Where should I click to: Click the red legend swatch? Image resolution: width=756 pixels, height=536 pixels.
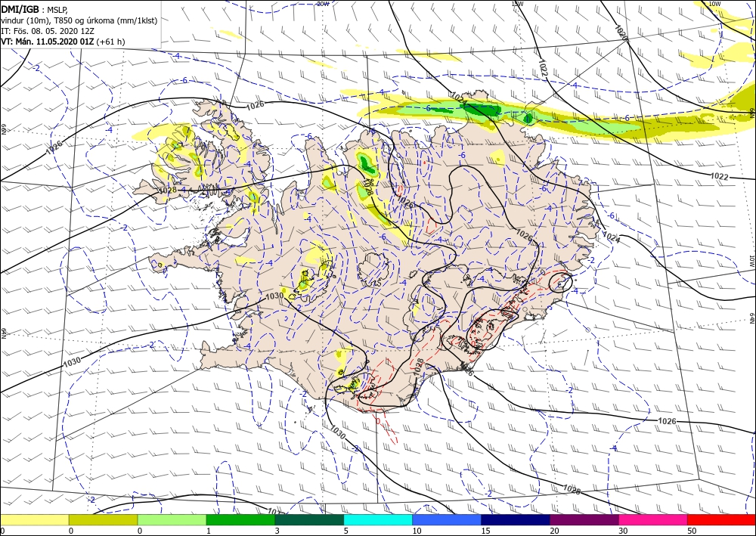(722, 520)
